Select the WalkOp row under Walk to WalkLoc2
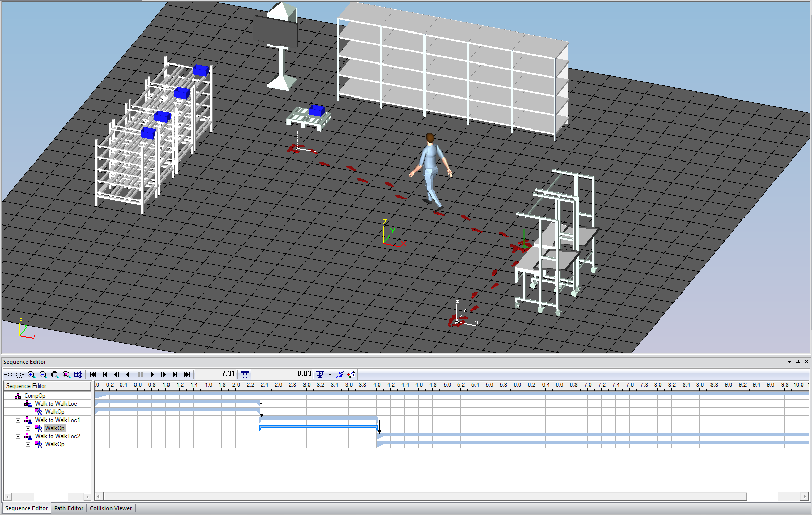The width and height of the screenshot is (812, 515). point(55,444)
